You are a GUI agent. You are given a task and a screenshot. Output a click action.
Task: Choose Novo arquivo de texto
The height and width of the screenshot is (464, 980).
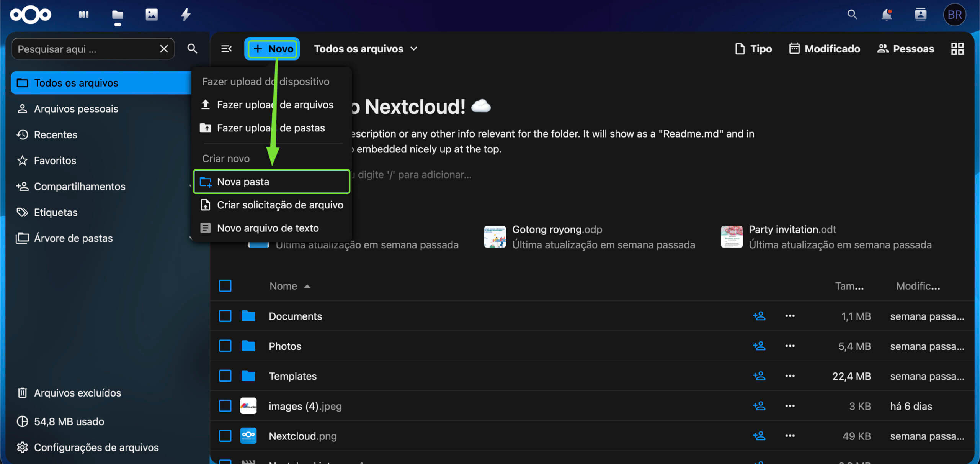(x=271, y=228)
